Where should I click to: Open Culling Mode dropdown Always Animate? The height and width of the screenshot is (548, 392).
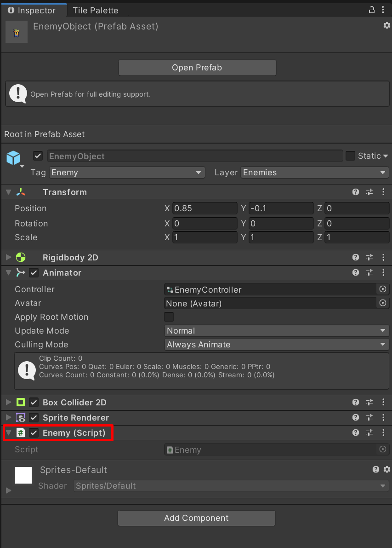[x=277, y=345]
